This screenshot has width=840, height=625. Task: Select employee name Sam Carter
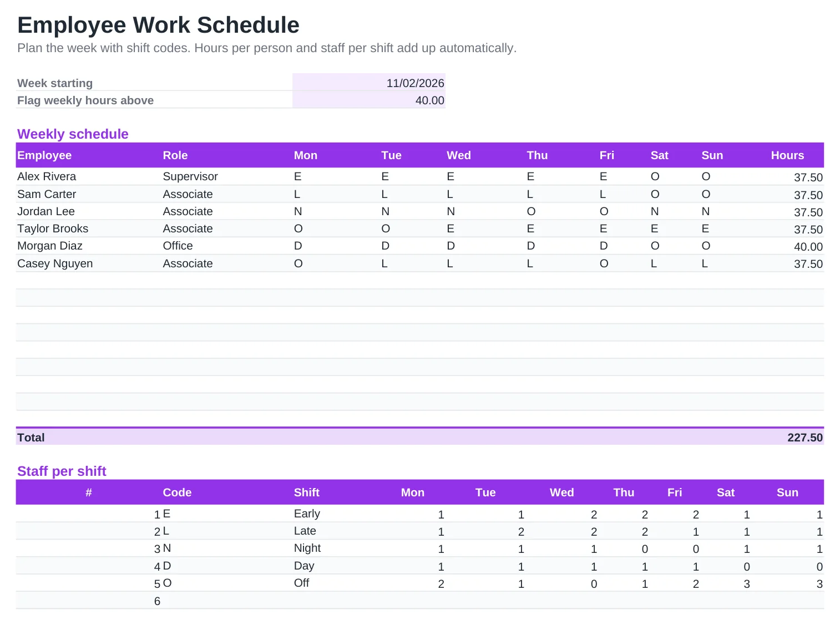pos(47,194)
